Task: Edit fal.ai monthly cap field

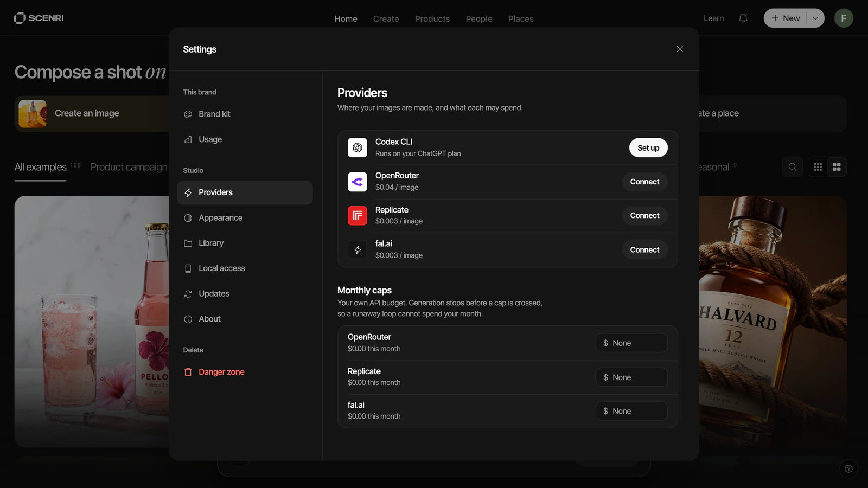Action: coord(631,411)
